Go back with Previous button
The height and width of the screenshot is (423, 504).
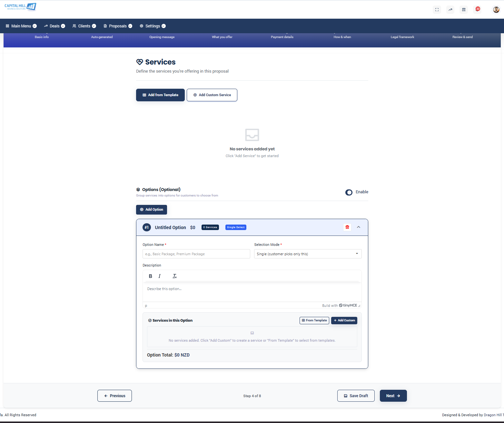pyautogui.click(x=114, y=396)
